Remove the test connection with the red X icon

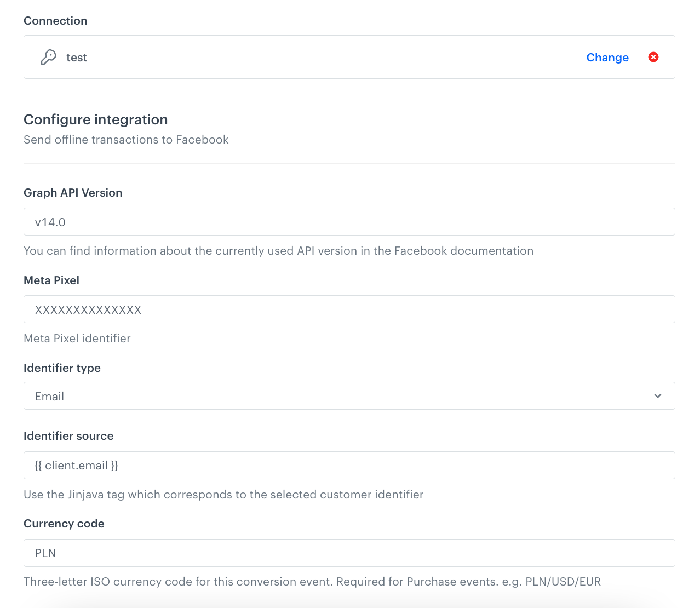pos(653,57)
